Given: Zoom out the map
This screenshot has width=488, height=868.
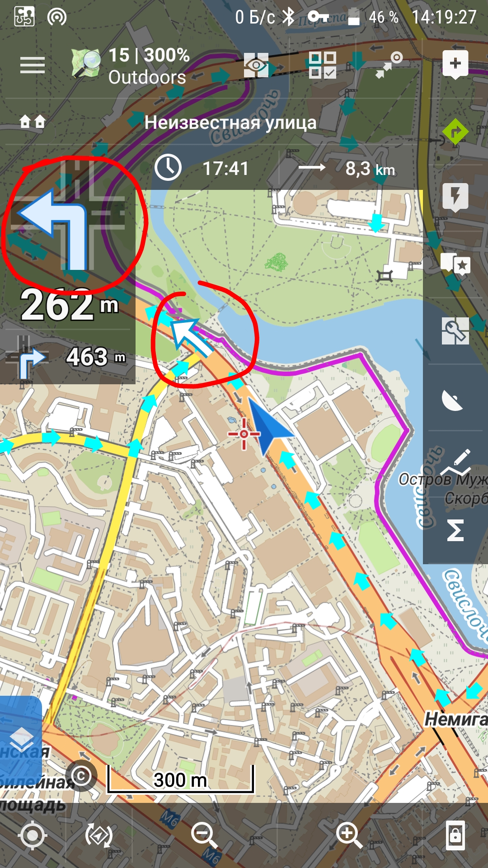Looking at the screenshot, I should 204,835.
